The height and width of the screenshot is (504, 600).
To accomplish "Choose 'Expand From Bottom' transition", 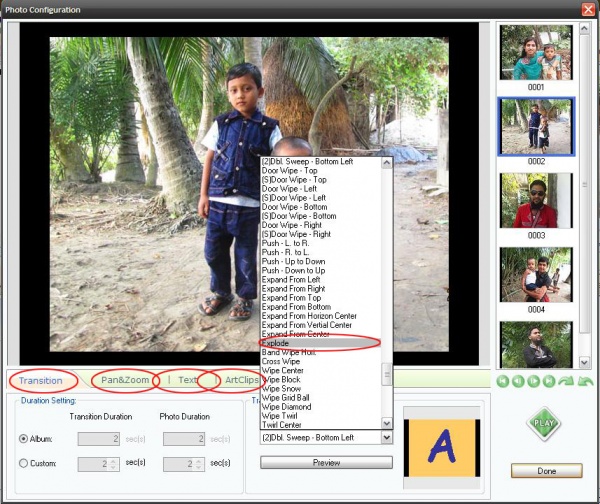I will click(x=321, y=307).
